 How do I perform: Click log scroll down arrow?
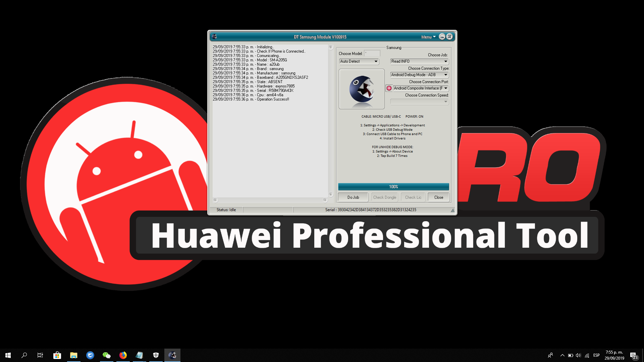tap(331, 194)
